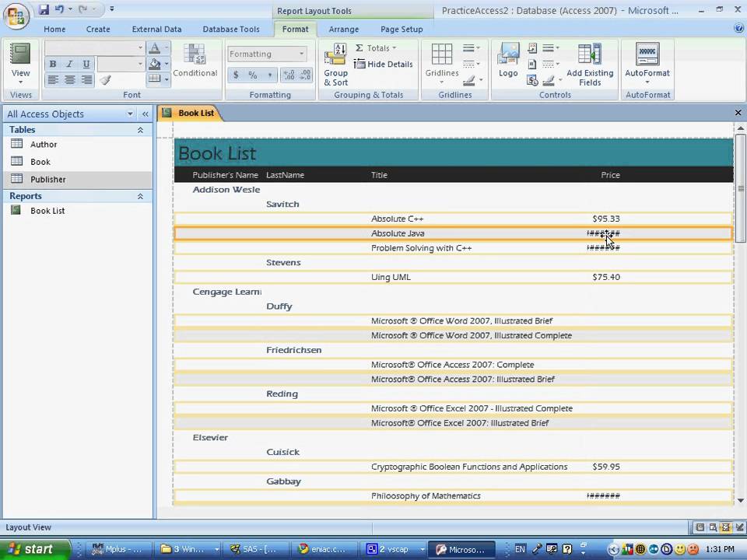Image resolution: width=747 pixels, height=560 pixels.
Task: Switch to Report View status icon
Action: coord(700,527)
